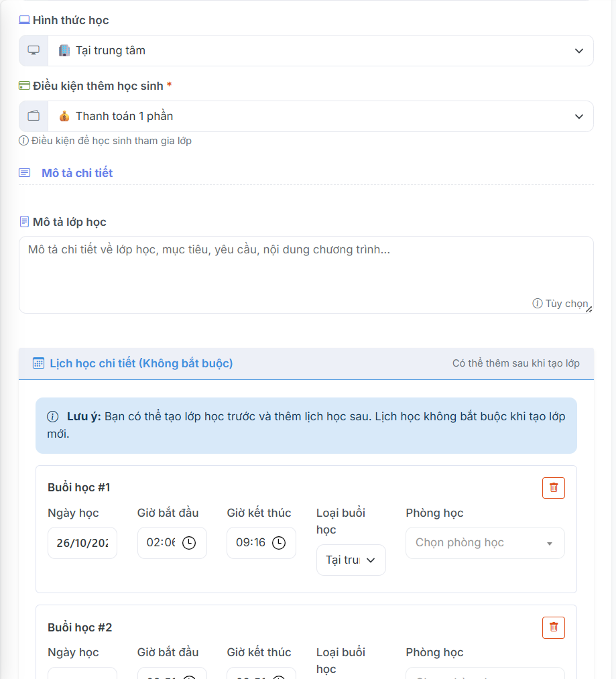Click trash icon for Buổi học #2
Screen dimensions: 616x679
553,627
